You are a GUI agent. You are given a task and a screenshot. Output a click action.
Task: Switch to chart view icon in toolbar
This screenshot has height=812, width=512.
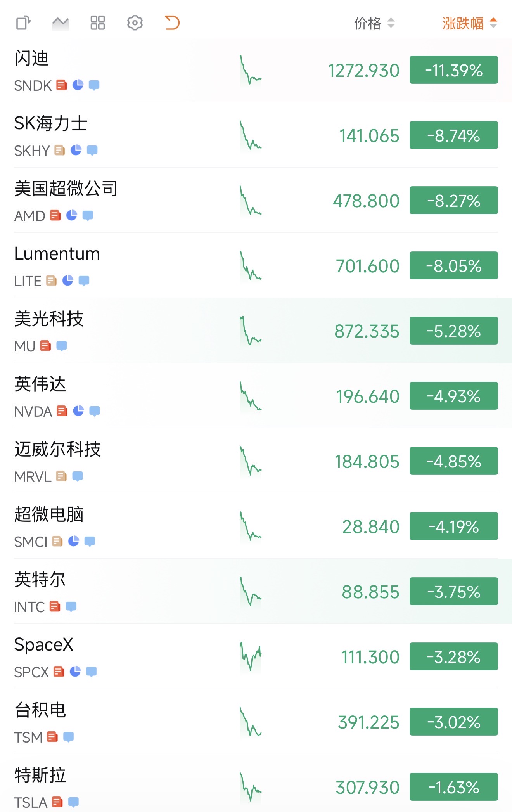point(61,23)
